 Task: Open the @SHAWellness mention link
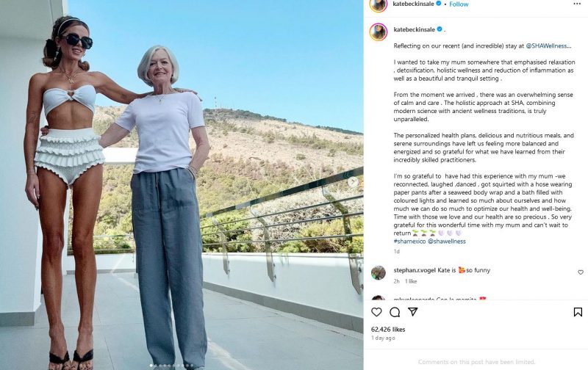tap(548, 46)
